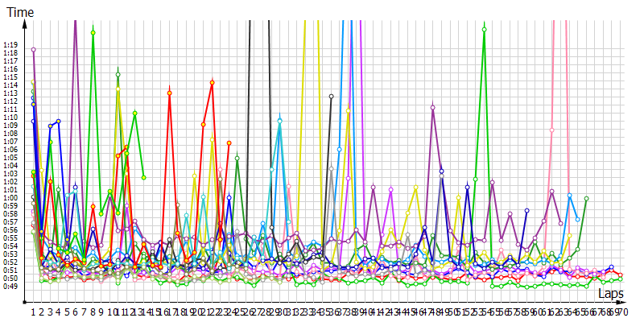Select the green peak marker at lap 54
Image resolution: width=644 pixels, height=322 pixels.
click(x=484, y=30)
